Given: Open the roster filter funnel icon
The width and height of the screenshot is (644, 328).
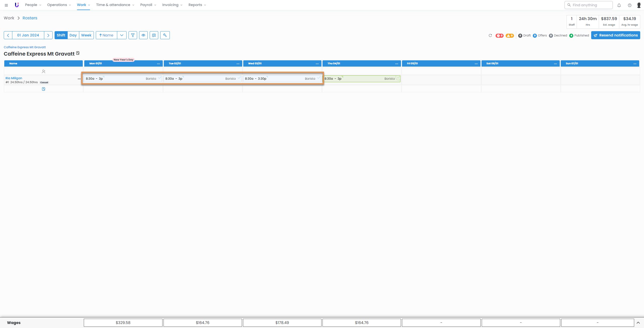Looking at the screenshot, I should (x=133, y=35).
